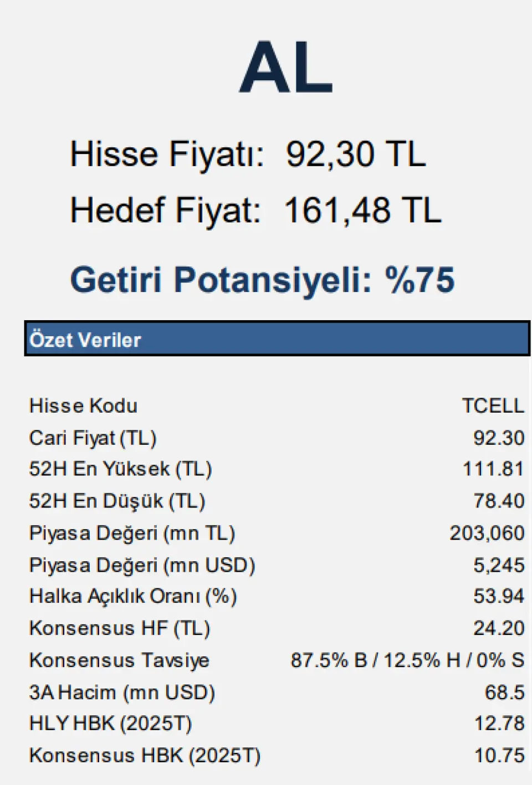Select the HLY HBK (2025T) value 12.78
The image size is (532, 785).
tap(499, 724)
